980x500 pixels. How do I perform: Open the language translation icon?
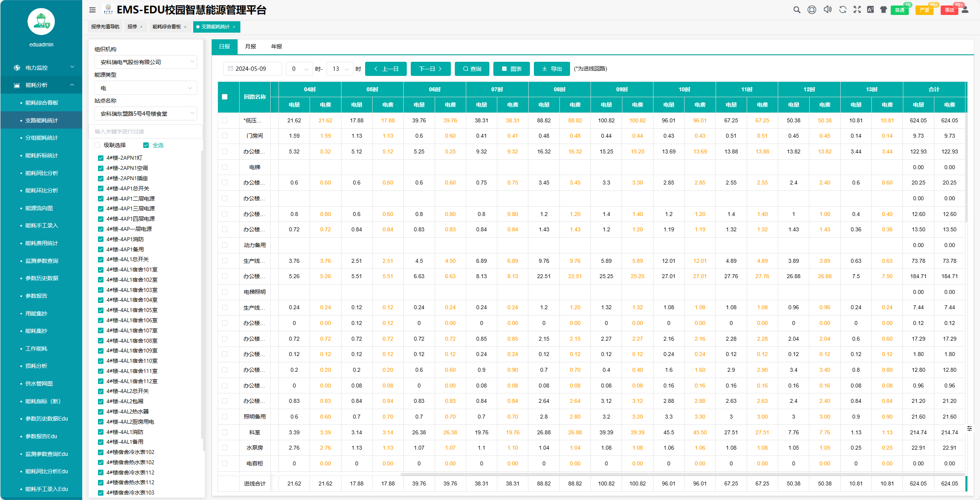coord(870,10)
